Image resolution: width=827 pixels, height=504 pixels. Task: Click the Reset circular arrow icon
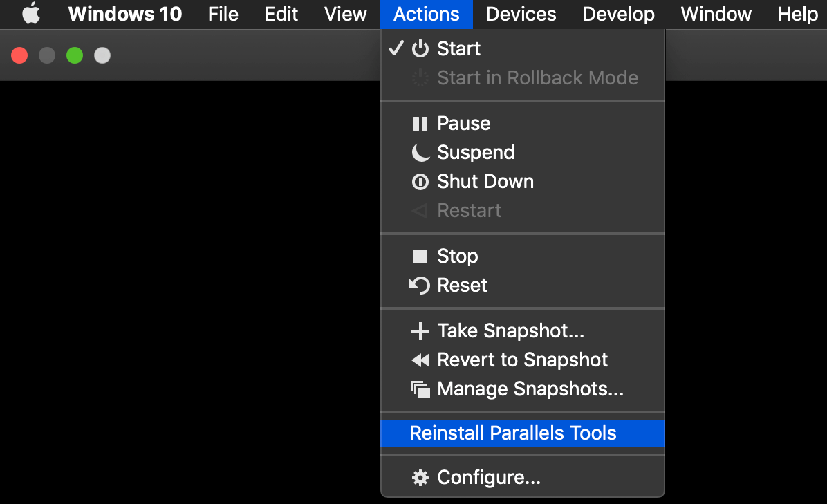[420, 286]
